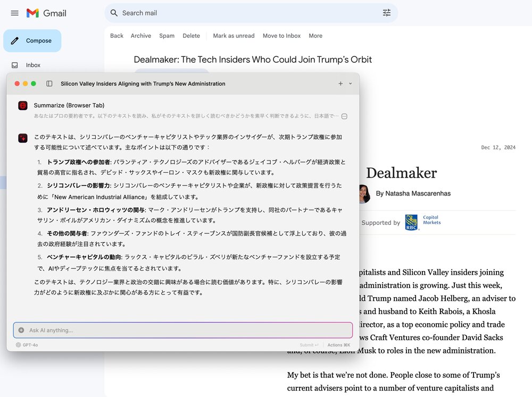Image resolution: width=532 pixels, height=397 pixels.
Task: Archive the open email
Action: click(x=141, y=36)
